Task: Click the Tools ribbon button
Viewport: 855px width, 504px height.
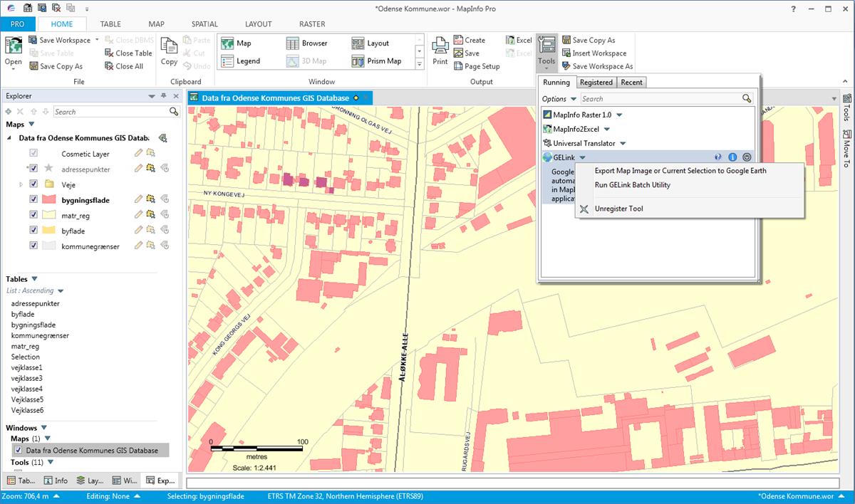Action: tap(546, 51)
